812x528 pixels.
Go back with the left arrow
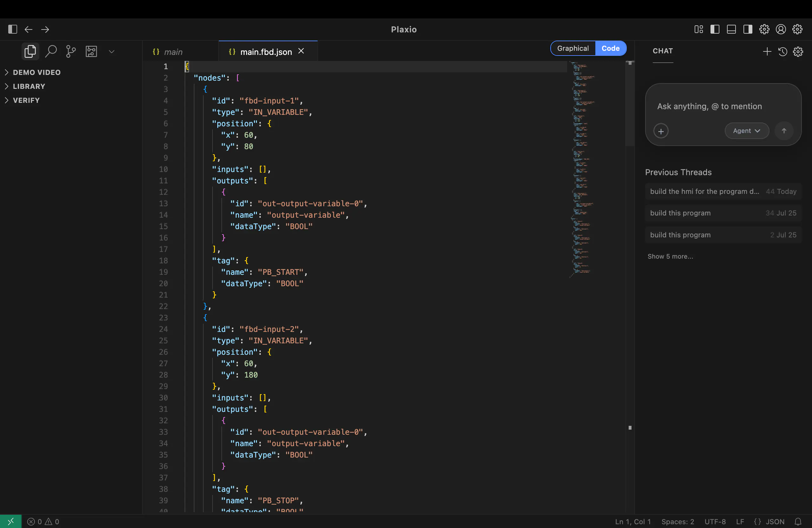pos(29,30)
